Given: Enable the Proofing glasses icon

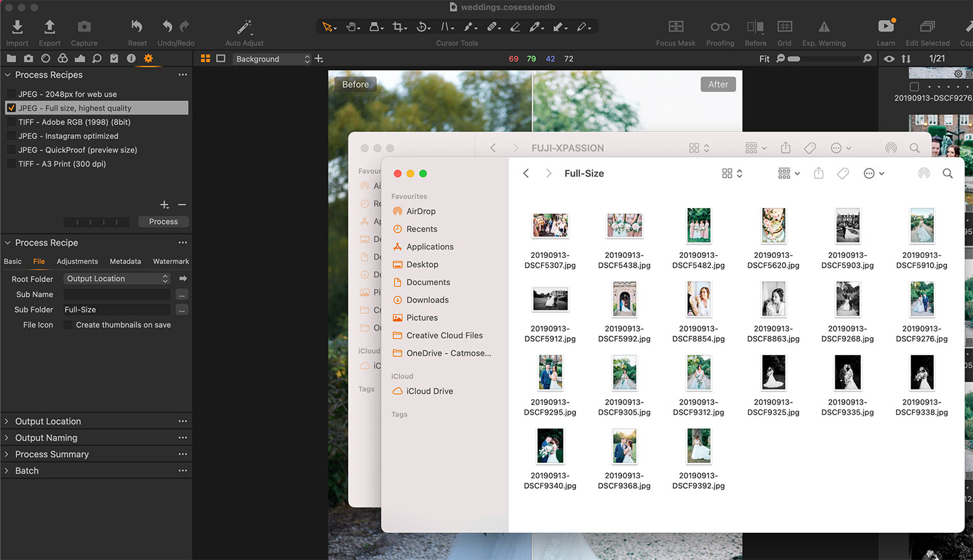Looking at the screenshot, I should [720, 27].
